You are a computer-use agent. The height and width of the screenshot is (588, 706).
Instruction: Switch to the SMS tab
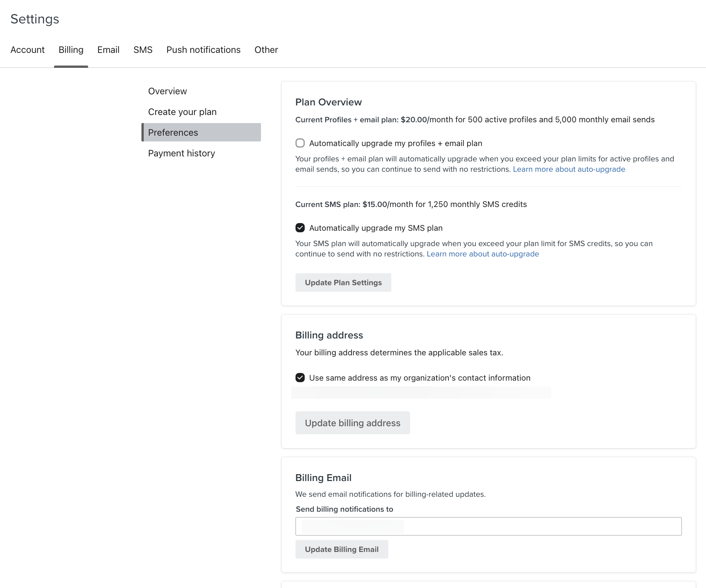tap(143, 49)
